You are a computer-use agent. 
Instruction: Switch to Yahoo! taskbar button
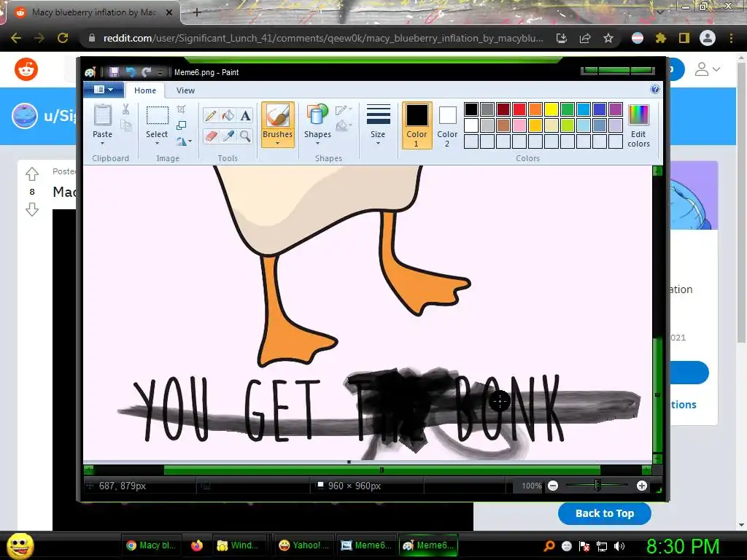[304, 545]
